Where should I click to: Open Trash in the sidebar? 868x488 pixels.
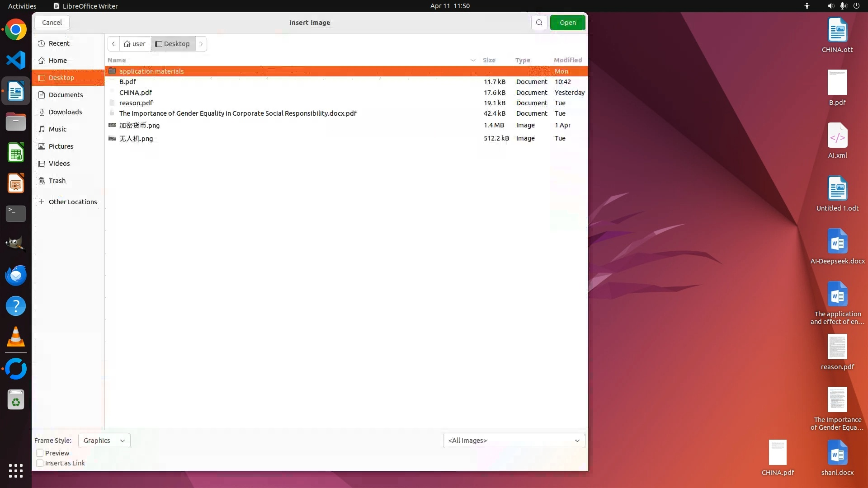57,181
